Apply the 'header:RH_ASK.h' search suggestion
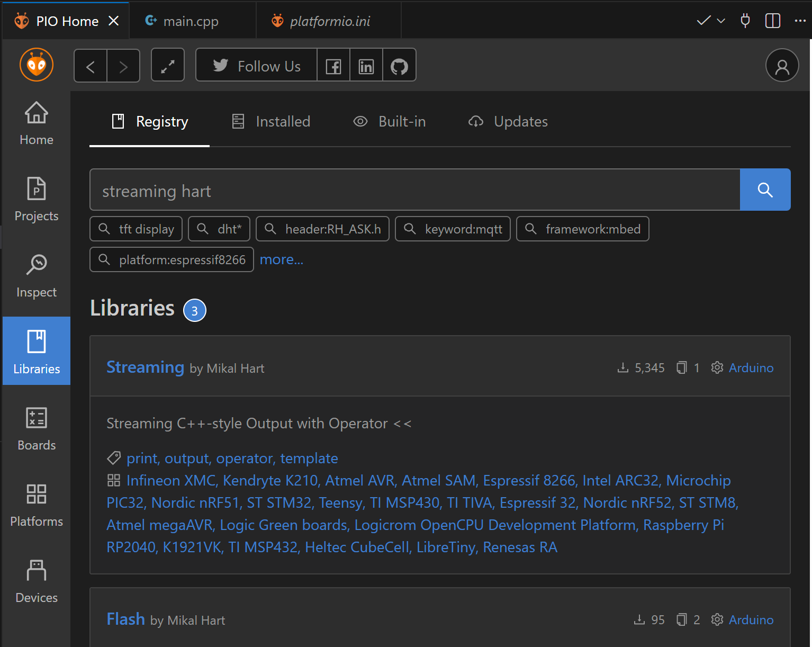 (x=323, y=229)
